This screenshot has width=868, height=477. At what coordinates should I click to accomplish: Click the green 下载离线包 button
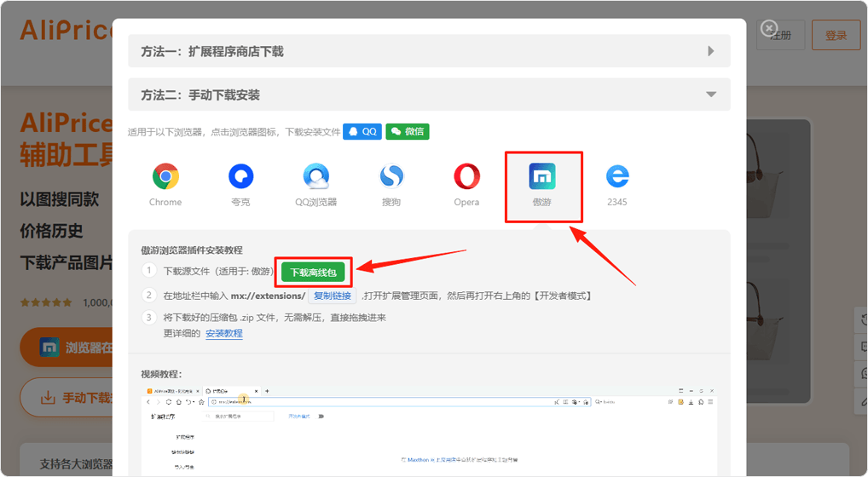pos(314,273)
